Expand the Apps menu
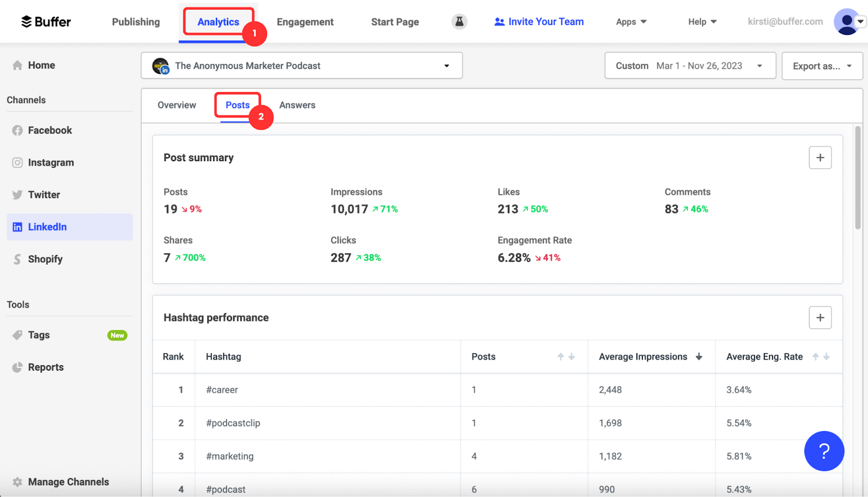868x497 pixels. pos(631,22)
